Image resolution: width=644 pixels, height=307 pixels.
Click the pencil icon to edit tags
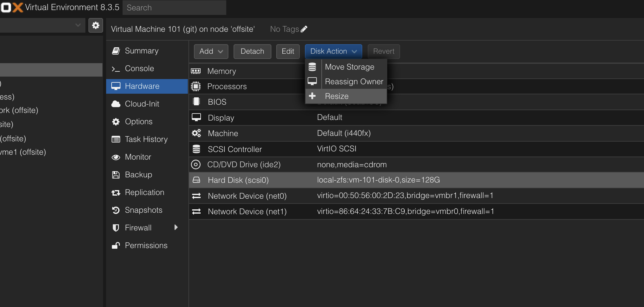(304, 29)
